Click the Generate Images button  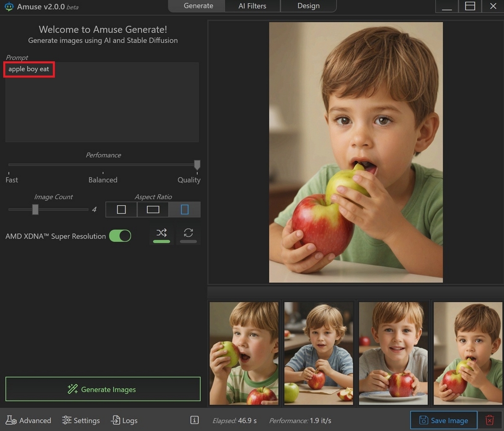coord(103,389)
